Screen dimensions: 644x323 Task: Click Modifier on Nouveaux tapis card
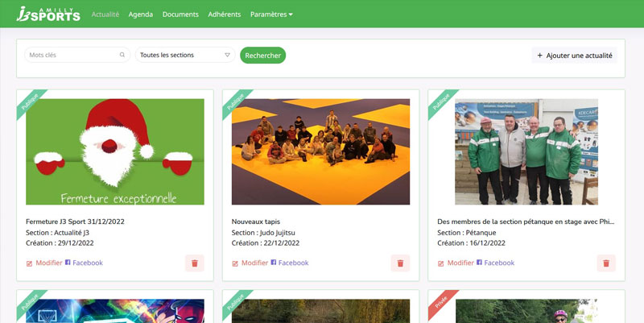tap(254, 263)
